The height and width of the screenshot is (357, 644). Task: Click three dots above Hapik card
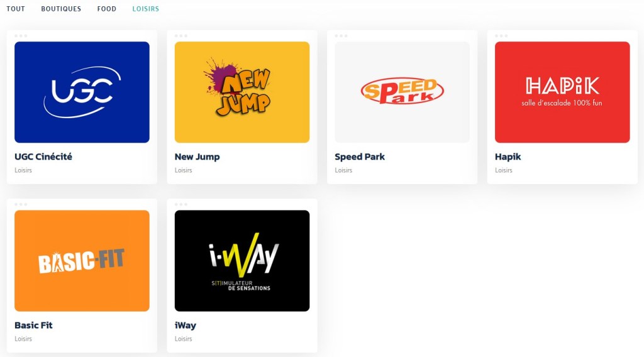pyautogui.click(x=501, y=36)
